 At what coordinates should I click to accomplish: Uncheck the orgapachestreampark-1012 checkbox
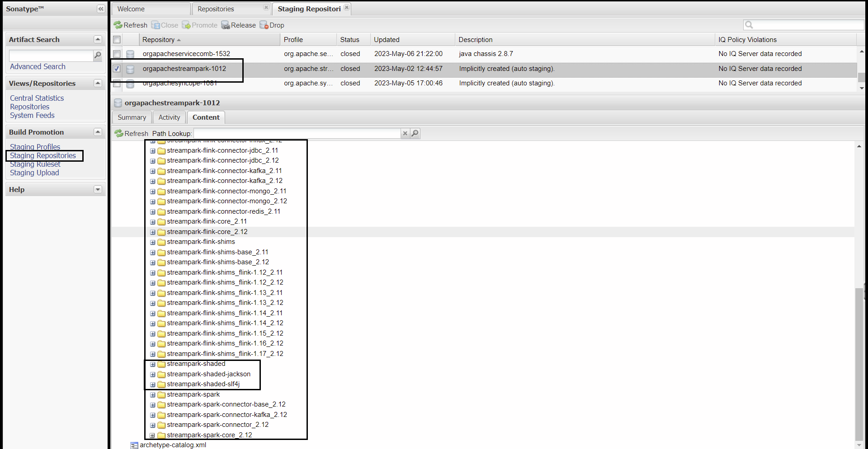pyautogui.click(x=117, y=69)
